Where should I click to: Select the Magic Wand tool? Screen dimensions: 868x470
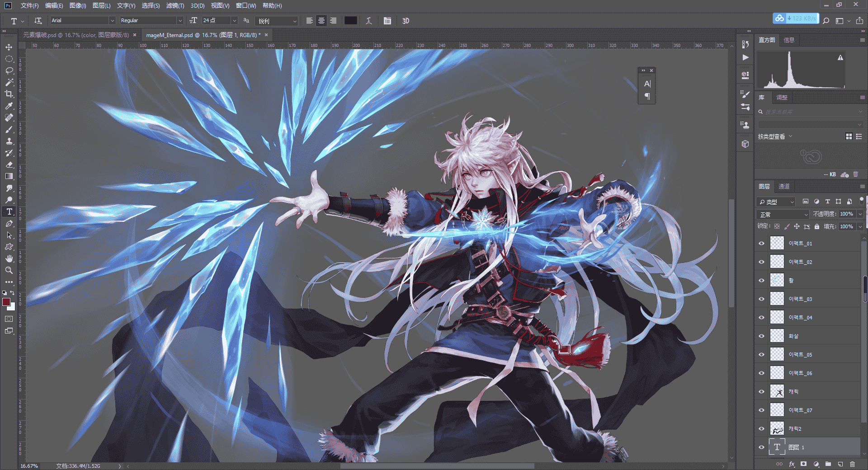tap(9, 82)
